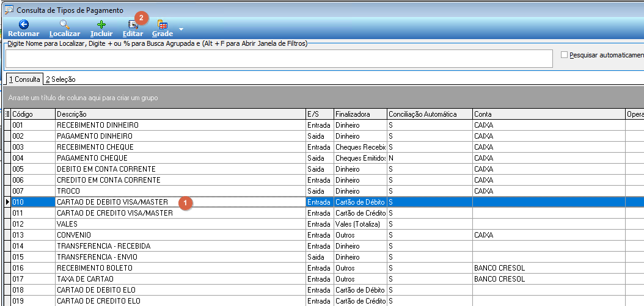Open the Localizar magnifier tool
The width and height of the screenshot is (644, 306).
click(65, 24)
